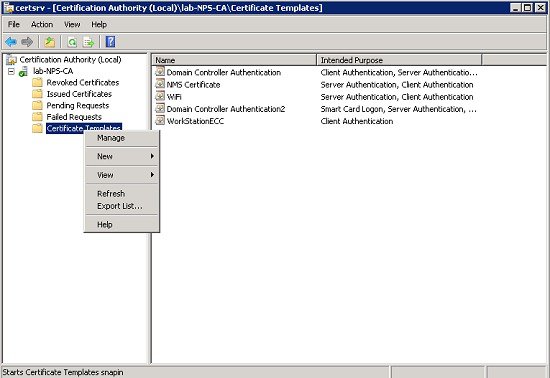Expand the View submenu arrow in context menu

(x=152, y=175)
